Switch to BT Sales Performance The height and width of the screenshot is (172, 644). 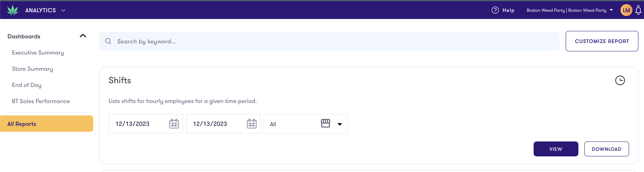(41, 101)
